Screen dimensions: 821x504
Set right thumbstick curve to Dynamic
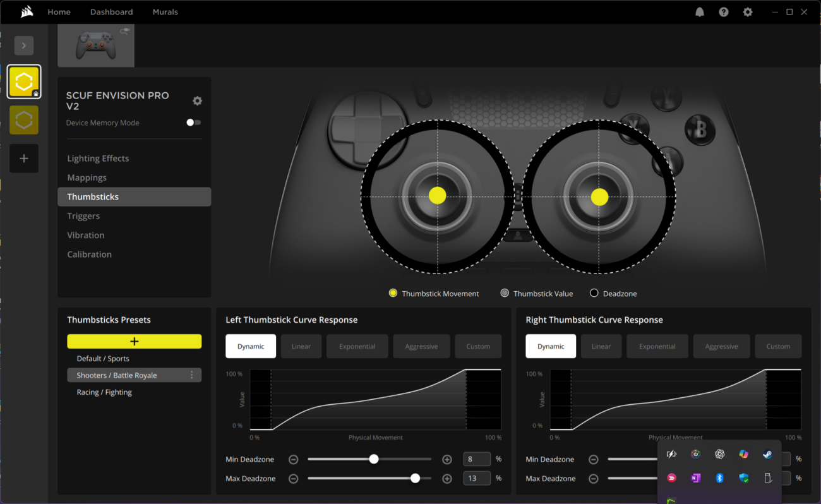coord(551,346)
